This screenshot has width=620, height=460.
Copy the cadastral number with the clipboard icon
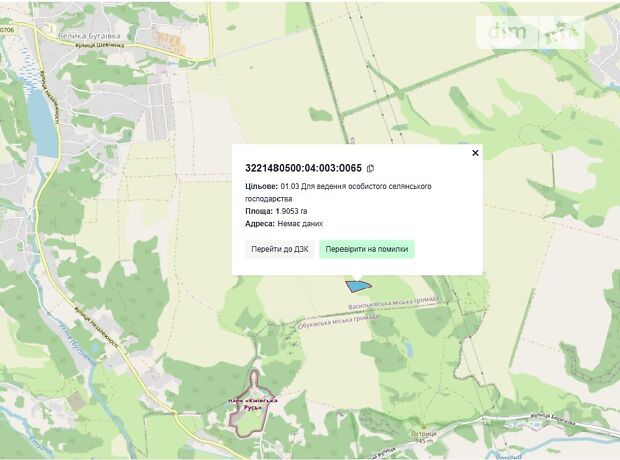370,168
